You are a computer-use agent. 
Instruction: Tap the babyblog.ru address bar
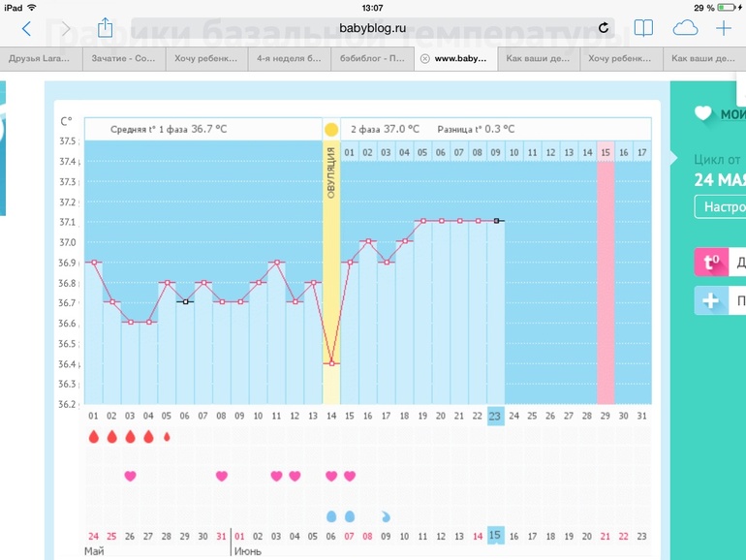click(372, 28)
